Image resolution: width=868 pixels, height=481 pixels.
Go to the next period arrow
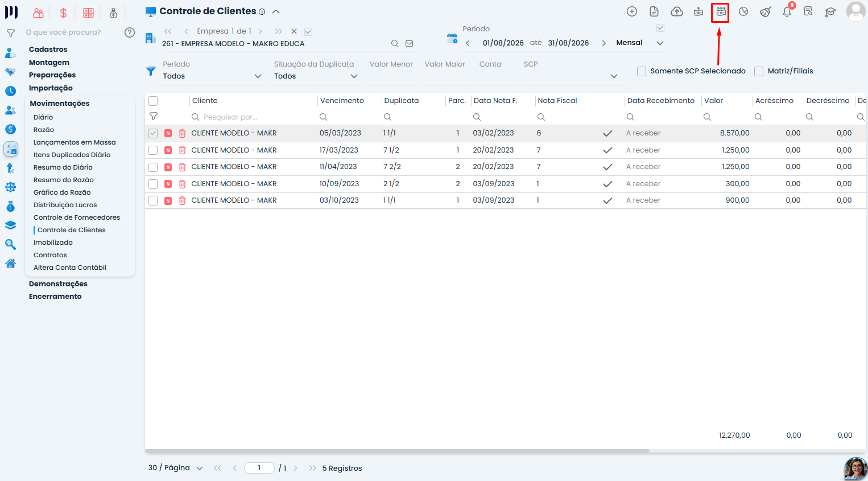point(604,43)
